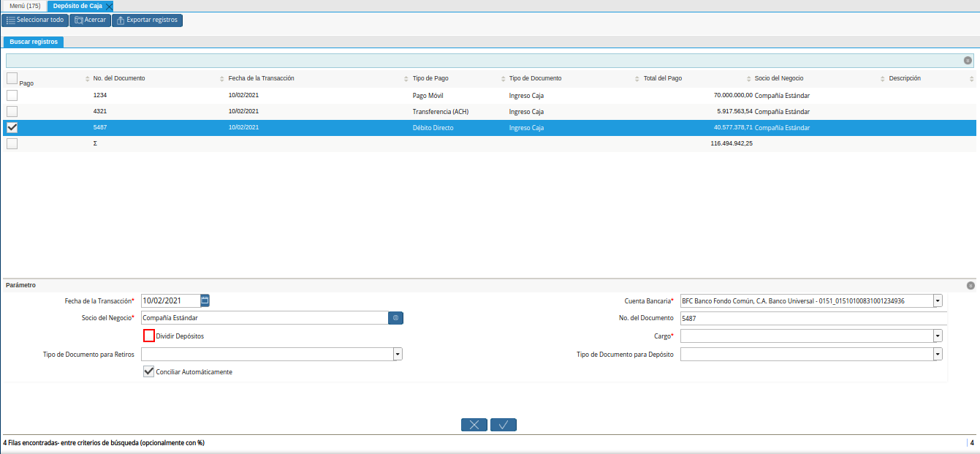Uncheck Conciliar Automáticamente

149,372
